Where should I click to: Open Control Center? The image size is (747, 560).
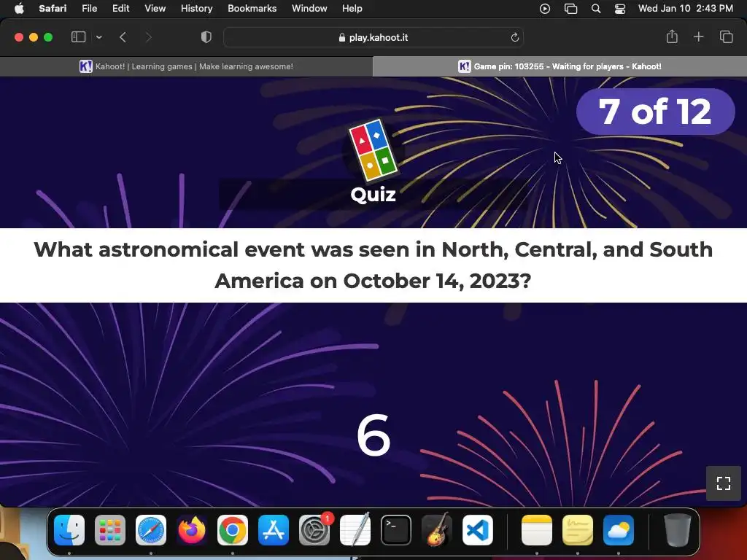(620, 9)
